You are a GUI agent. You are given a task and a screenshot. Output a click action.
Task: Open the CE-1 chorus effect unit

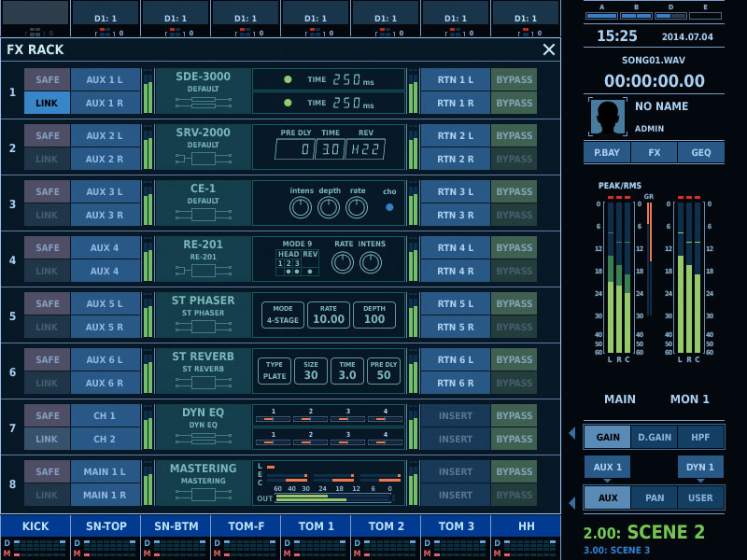tap(203, 203)
